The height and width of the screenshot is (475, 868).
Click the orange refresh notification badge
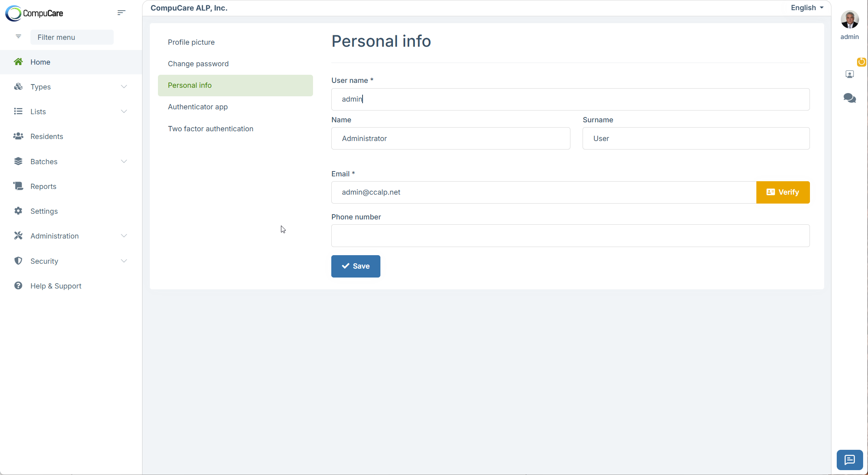click(x=862, y=62)
